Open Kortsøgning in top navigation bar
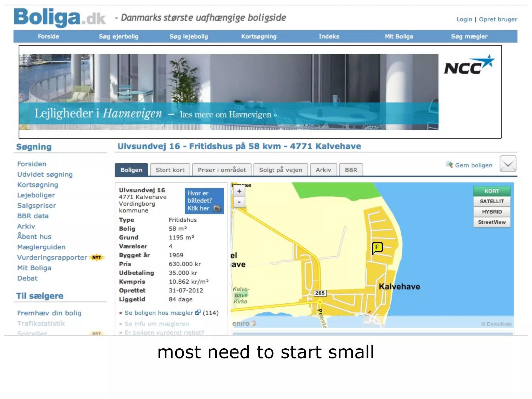The image size is (532, 399). click(x=259, y=36)
